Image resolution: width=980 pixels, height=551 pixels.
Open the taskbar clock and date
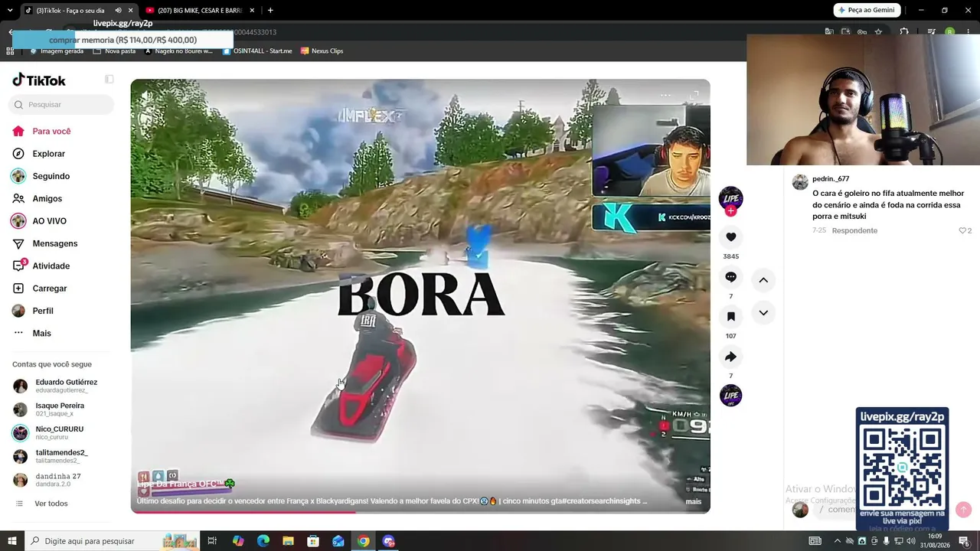pos(935,541)
